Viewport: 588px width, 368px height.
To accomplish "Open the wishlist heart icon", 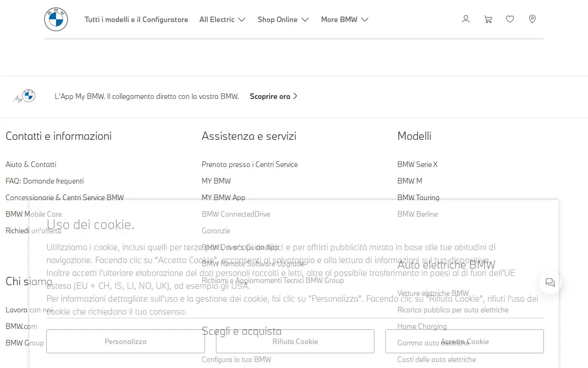I will (x=510, y=19).
